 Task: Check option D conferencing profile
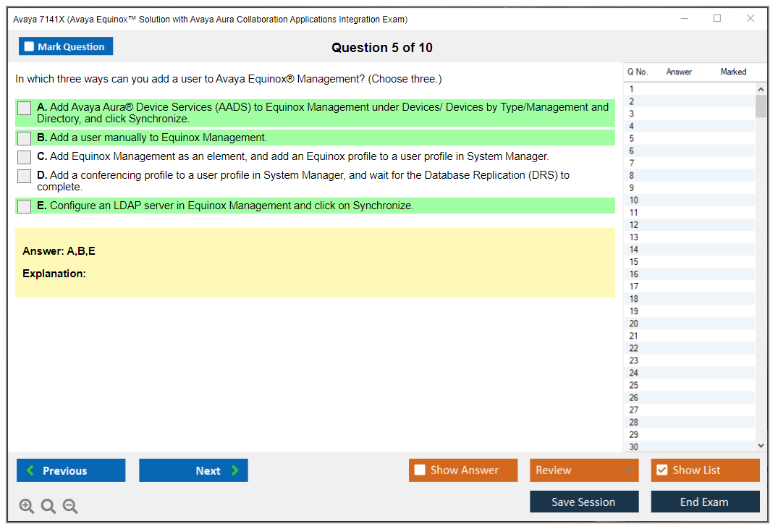(25, 176)
